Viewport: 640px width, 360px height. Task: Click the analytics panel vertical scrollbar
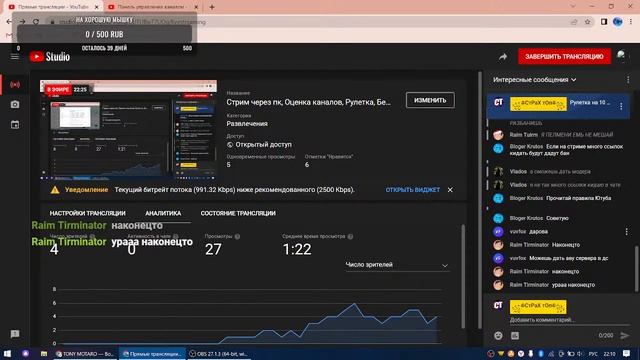(463, 276)
